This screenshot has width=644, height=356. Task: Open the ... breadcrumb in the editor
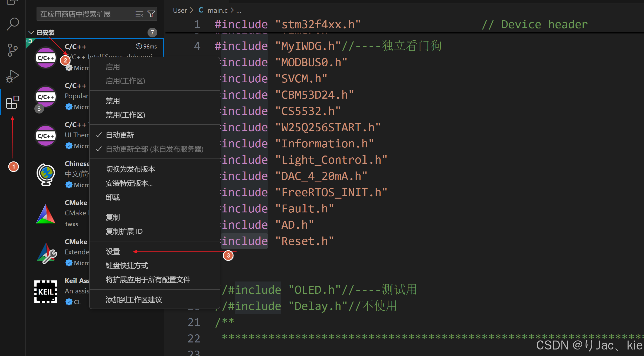[x=238, y=10]
